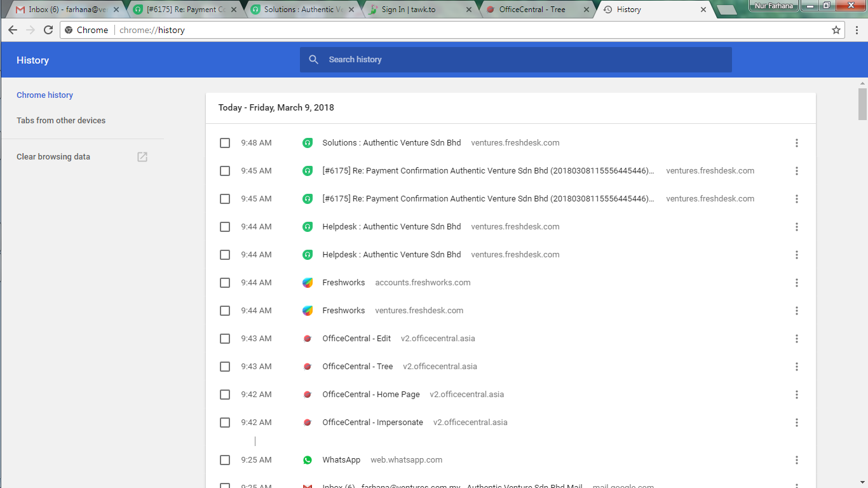Click the 9:25 AM WhatsApp timestamp
This screenshot has width=868, height=488.
pyautogui.click(x=256, y=460)
